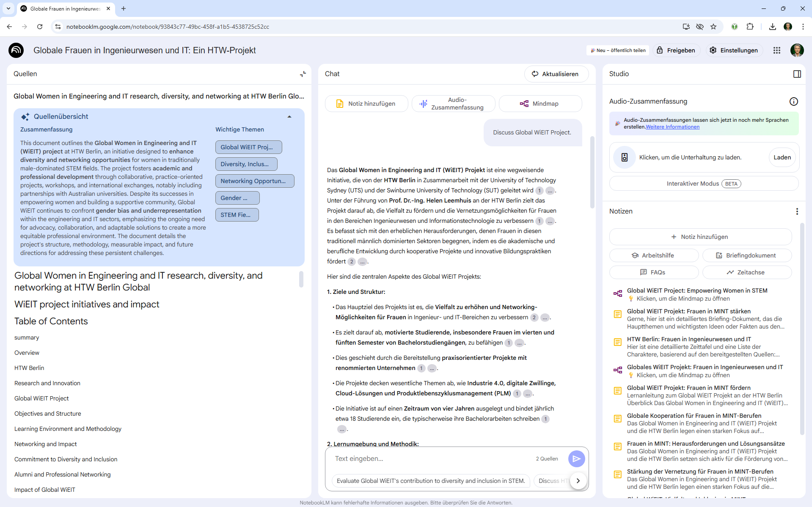Open the tab search dropdown
Viewport: 812px width, 507px height.
click(8, 8)
